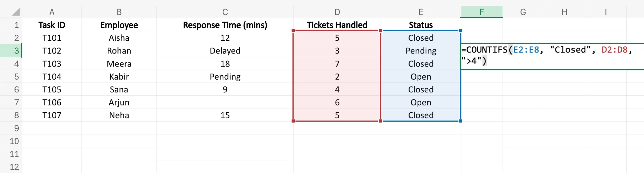This screenshot has height=173, width=644.
Task: Click column header D
Action: tap(337, 12)
